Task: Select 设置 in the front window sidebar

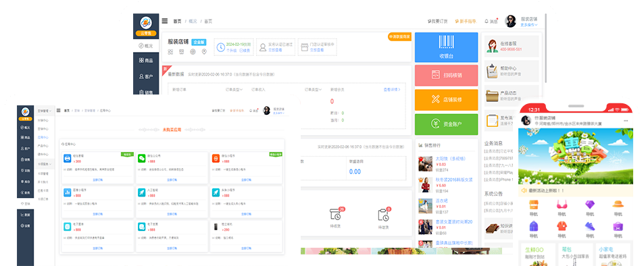Action: click(x=26, y=225)
